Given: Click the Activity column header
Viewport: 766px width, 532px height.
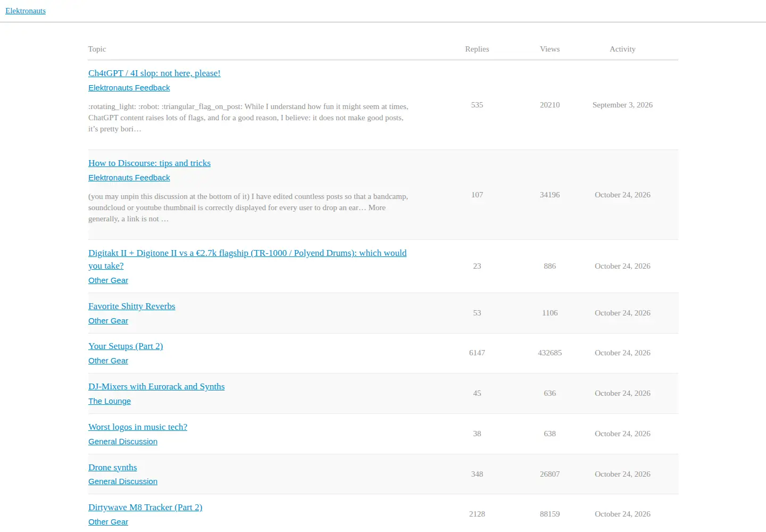Looking at the screenshot, I should pyautogui.click(x=623, y=49).
